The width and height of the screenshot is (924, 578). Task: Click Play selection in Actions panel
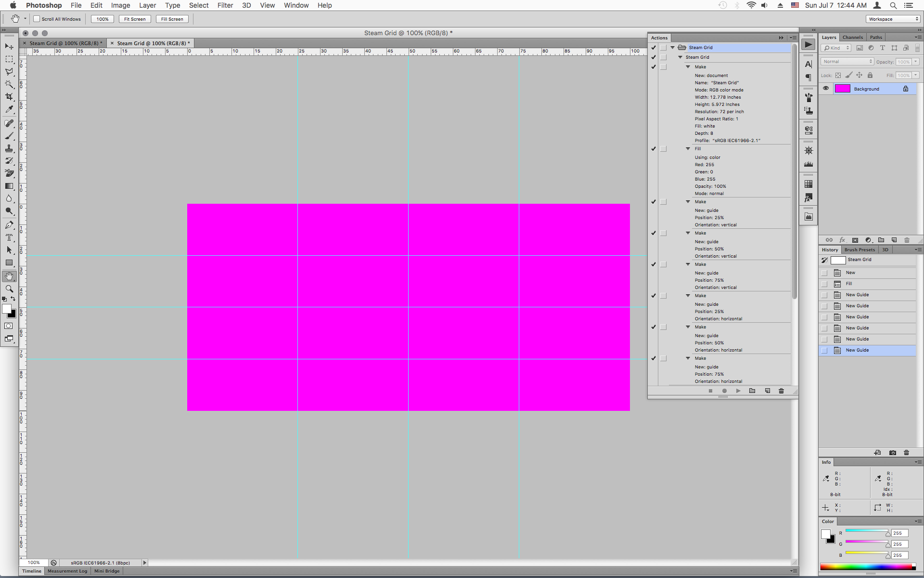(x=738, y=391)
